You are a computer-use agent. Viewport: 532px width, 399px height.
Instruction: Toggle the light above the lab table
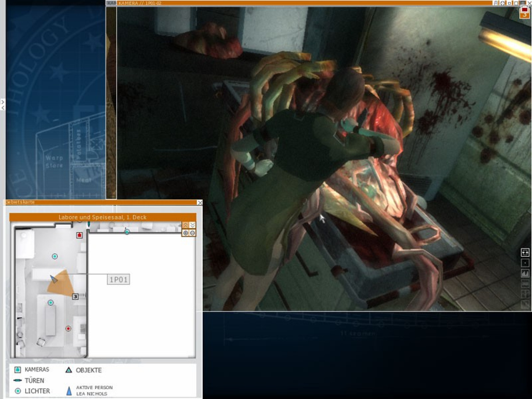pos(51,303)
